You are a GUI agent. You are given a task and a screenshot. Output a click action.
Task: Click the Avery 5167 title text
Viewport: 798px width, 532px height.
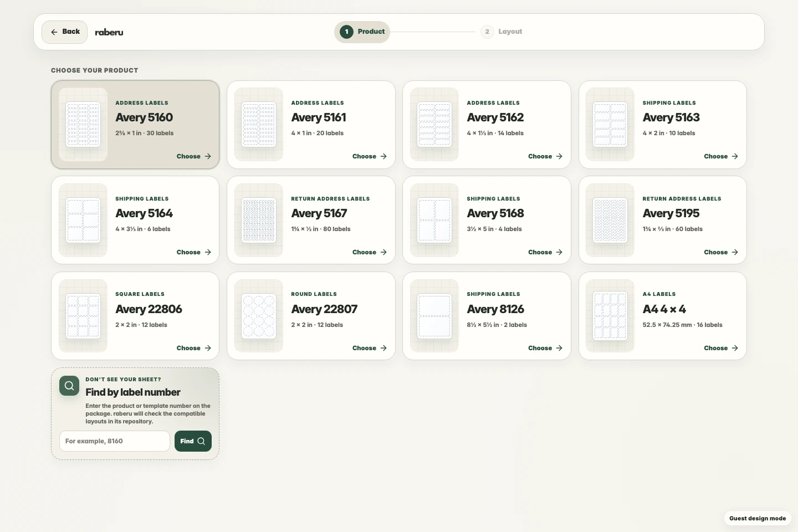pos(319,213)
